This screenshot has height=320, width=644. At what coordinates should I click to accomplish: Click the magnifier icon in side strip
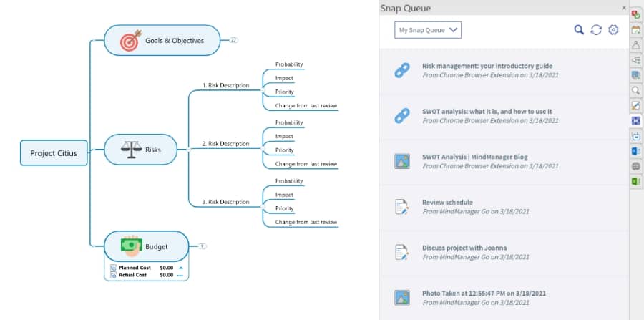[635, 90]
